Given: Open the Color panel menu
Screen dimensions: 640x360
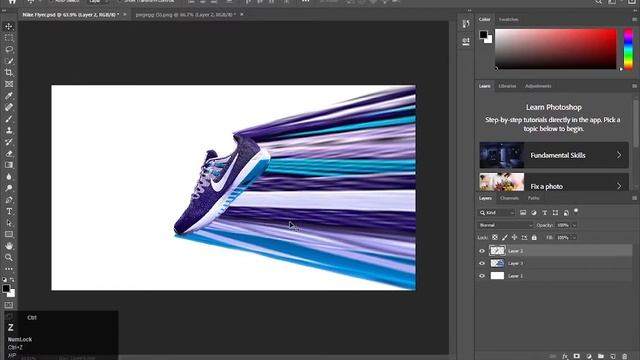Looking at the screenshot, I should tap(634, 19).
